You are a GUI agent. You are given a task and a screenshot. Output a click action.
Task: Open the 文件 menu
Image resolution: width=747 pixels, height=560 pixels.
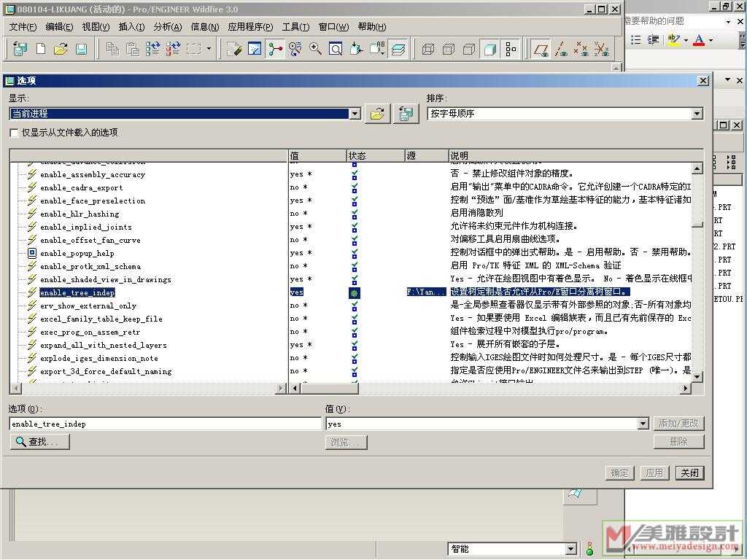23,27
